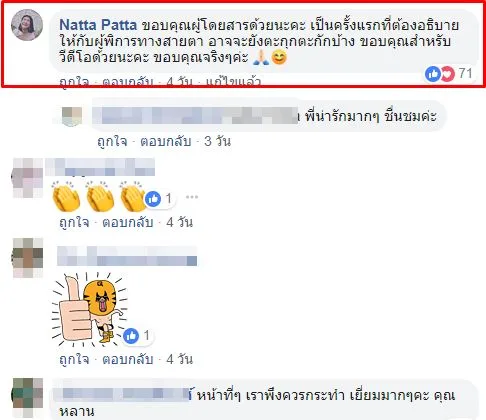Click the 4 วัน timestamp under the tiger sticker
Image resolution: width=486 pixels, height=420 pixels.
179,359
